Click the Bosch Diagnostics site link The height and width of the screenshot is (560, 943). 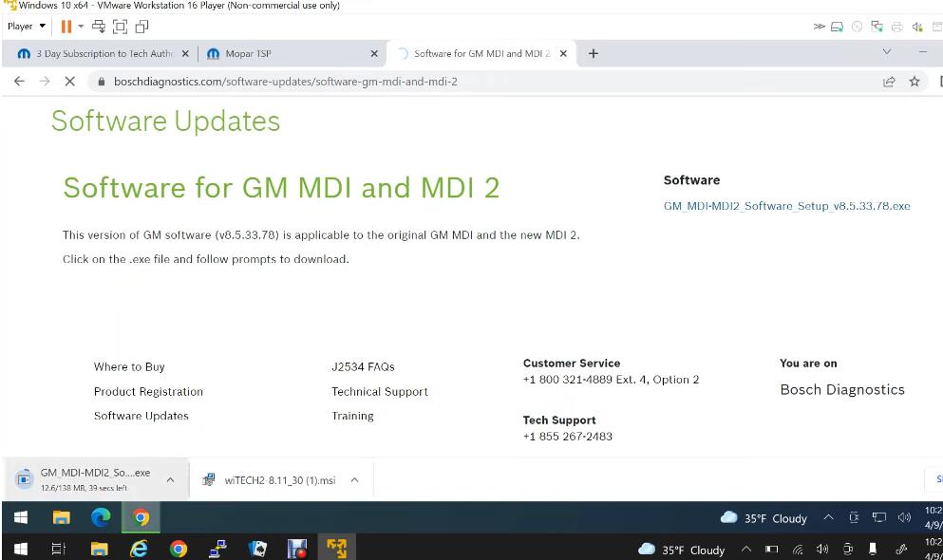pos(842,390)
